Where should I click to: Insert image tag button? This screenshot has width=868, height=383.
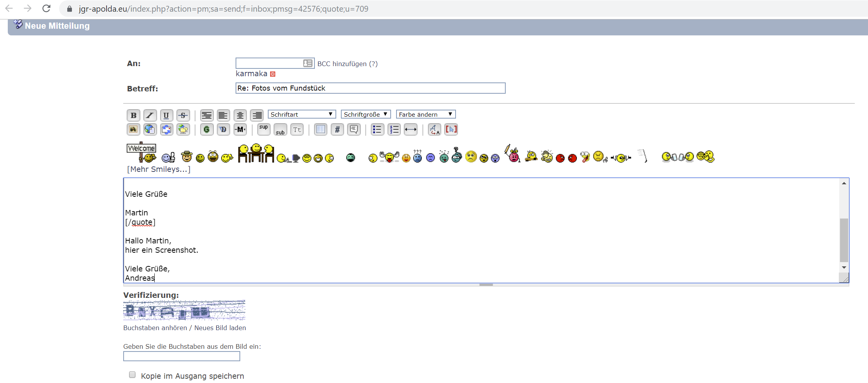[x=133, y=129]
